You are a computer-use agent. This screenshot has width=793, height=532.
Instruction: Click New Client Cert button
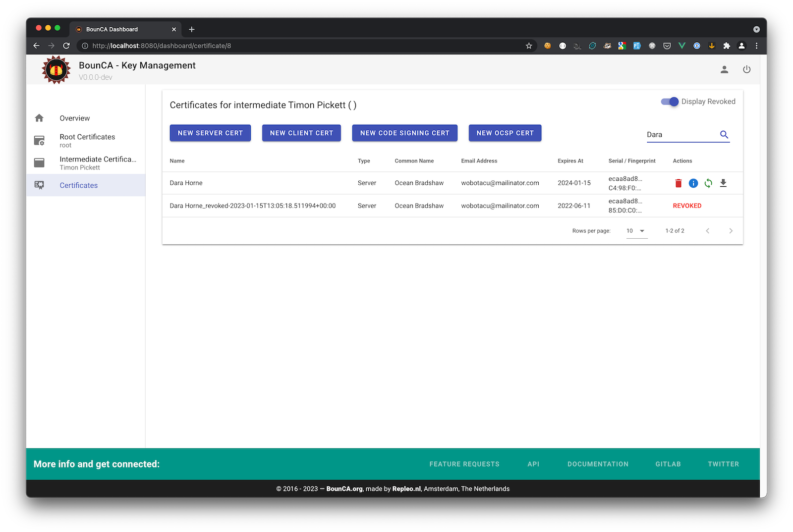(x=301, y=133)
